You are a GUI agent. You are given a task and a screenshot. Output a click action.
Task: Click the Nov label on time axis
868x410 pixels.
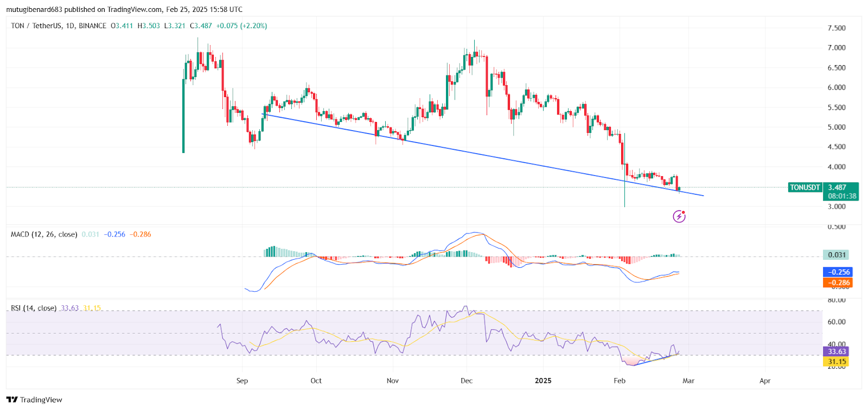tap(393, 381)
